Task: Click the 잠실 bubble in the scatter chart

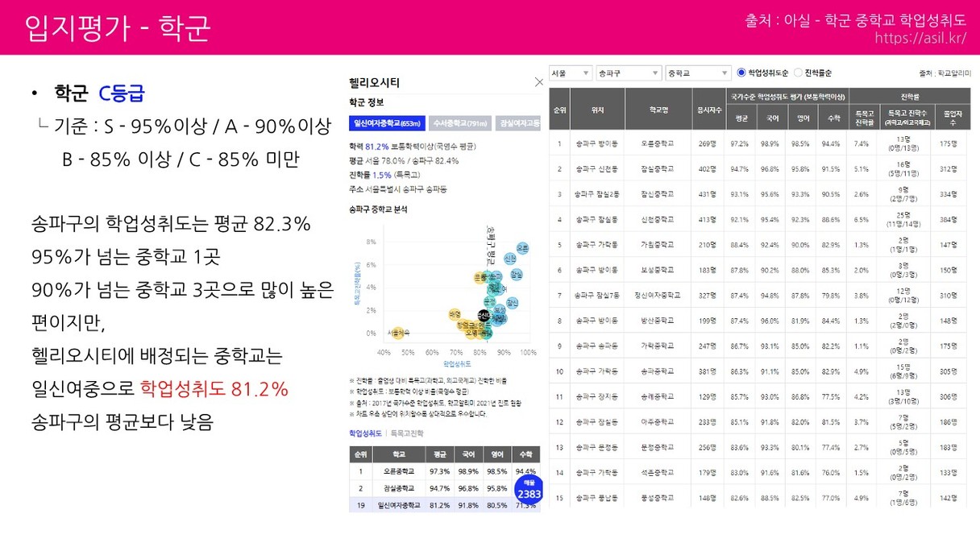Action: pyautogui.click(x=517, y=275)
